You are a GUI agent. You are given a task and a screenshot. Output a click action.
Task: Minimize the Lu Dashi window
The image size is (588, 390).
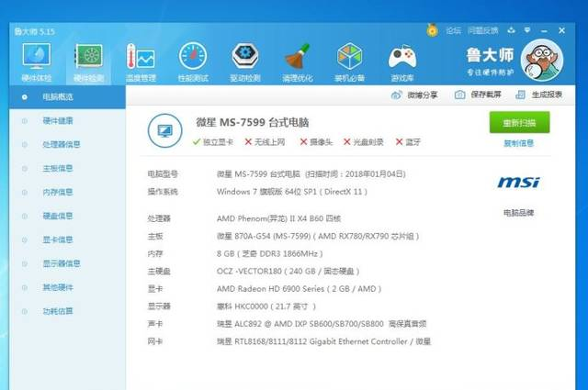[544, 30]
